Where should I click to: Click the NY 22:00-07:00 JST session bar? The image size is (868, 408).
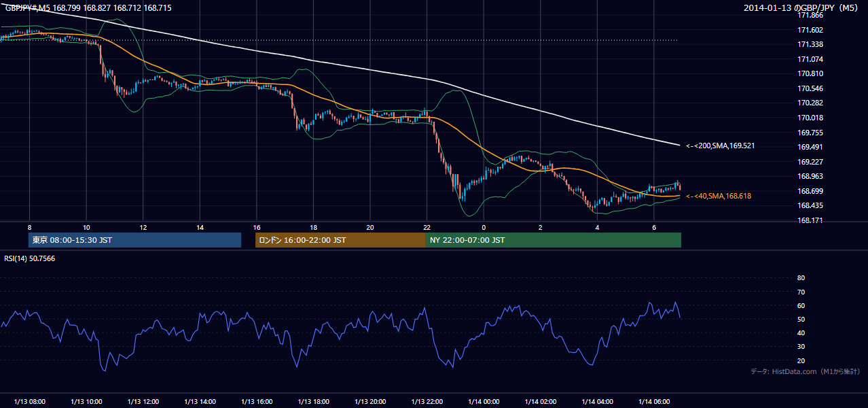pos(554,240)
